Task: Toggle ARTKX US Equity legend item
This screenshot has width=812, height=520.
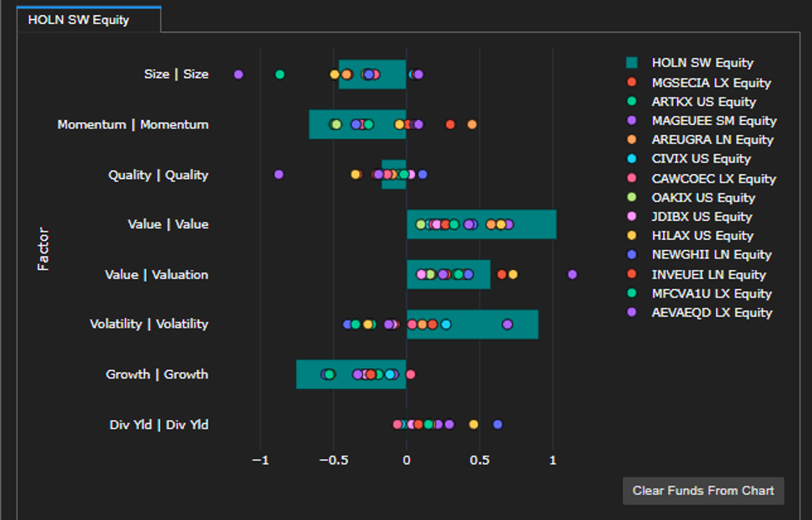Action: [690, 102]
